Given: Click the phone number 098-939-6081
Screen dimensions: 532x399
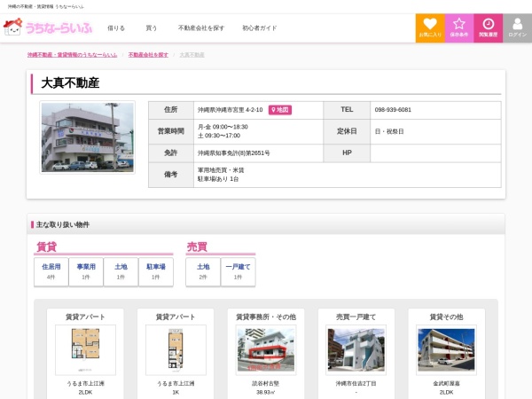Looking at the screenshot, I should click(x=393, y=110).
